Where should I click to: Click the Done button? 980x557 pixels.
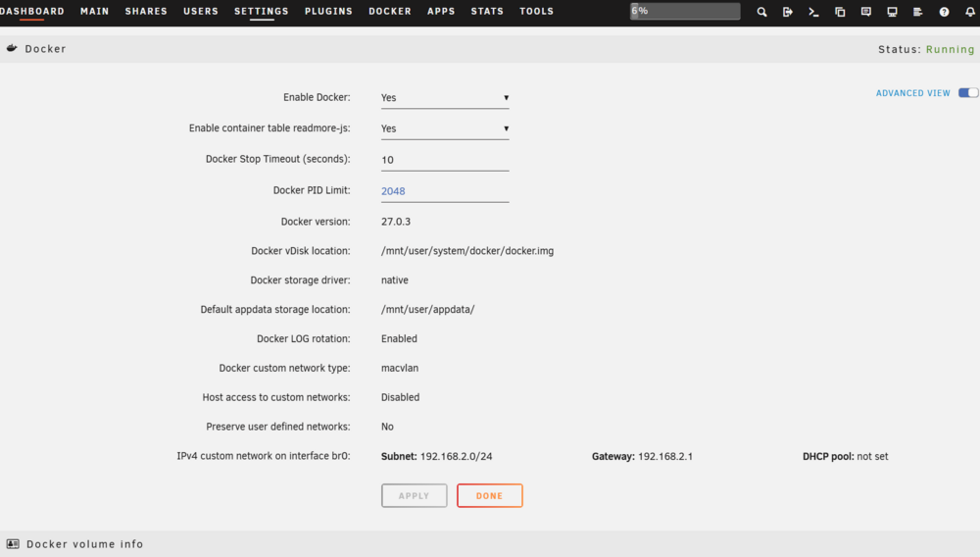coord(489,496)
